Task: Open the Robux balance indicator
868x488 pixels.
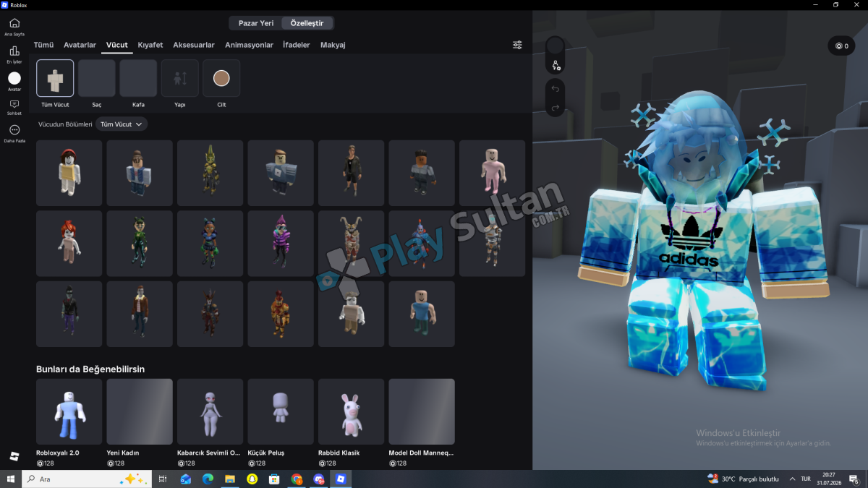Action: coord(841,46)
